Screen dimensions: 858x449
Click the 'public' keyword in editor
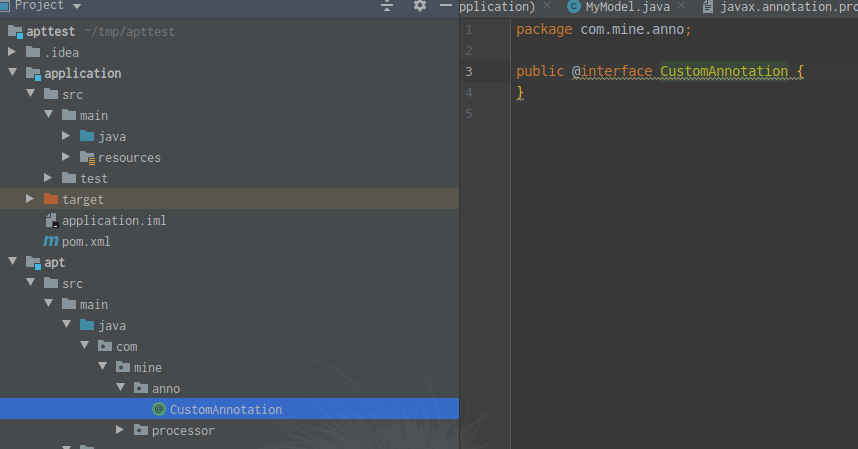540,71
